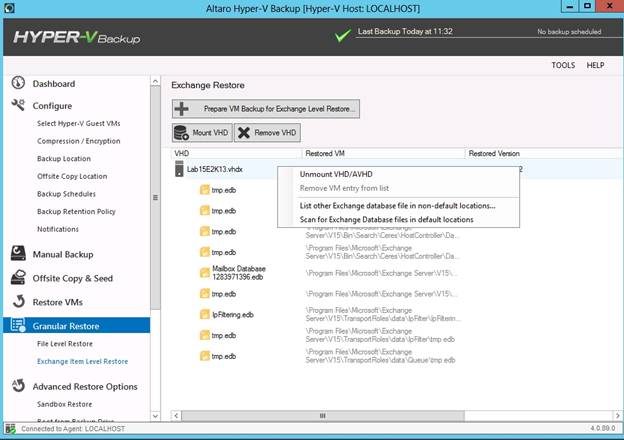Screen dimensions: 624x440
Task: Click the Offsite Copy & Seed icon
Action: (x=18, y=277)
